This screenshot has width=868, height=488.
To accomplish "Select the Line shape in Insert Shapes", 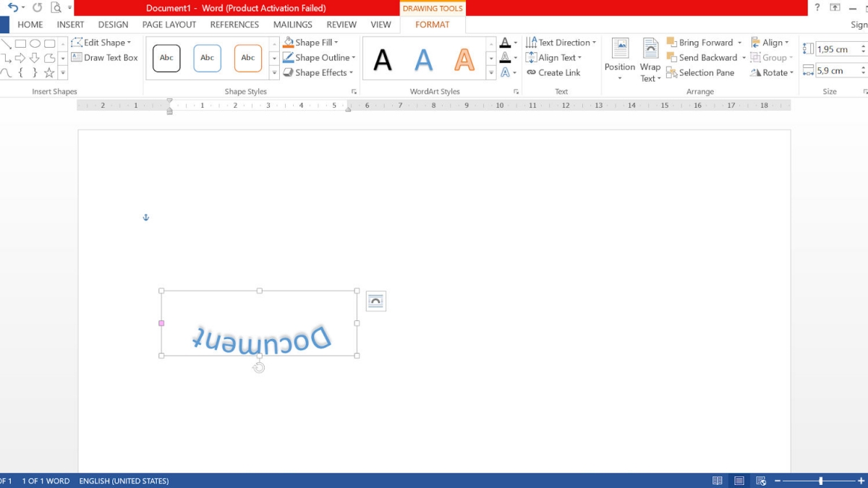I will pyautogui.click(x=6, y=43).
